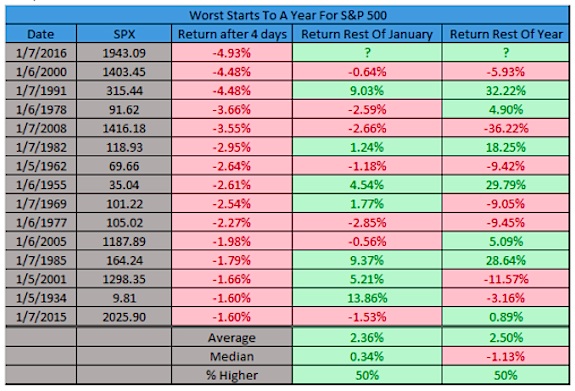Click the Return after 4 days header
575x391 pixels.
click(x=232, y=34)
